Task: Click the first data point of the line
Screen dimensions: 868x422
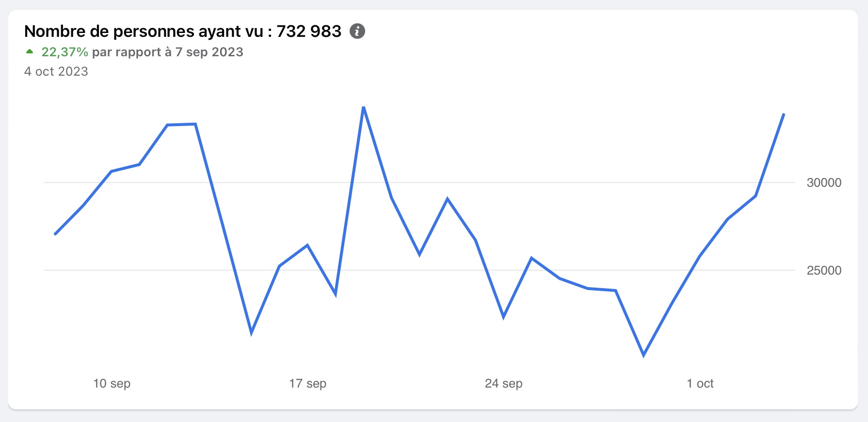Action: 55,234
